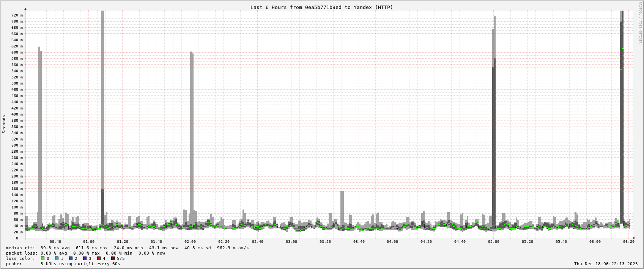Click the vertical 'Seconds' axis label
The image size is (644, 269).
point(4,124)
